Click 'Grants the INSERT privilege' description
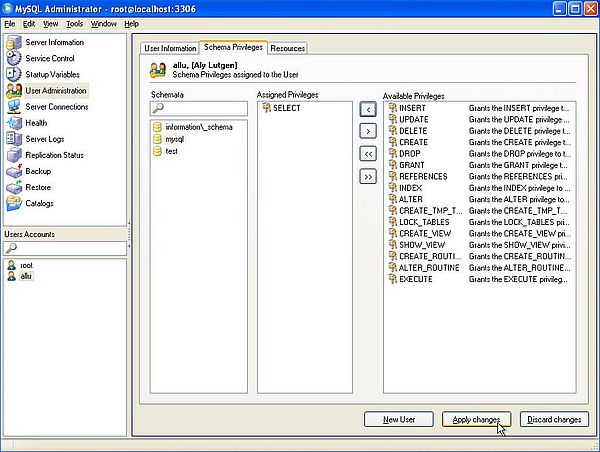This screenshot has width=600, height=452. tap(519, 108)
